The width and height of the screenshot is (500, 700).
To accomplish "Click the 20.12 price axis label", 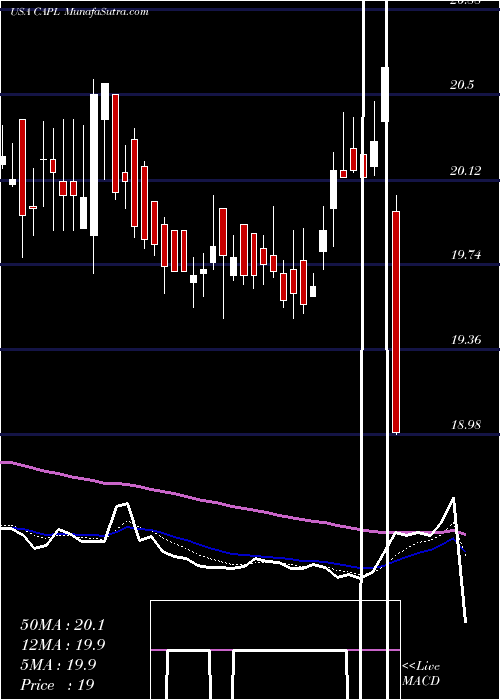I will [x=466, y=170].
